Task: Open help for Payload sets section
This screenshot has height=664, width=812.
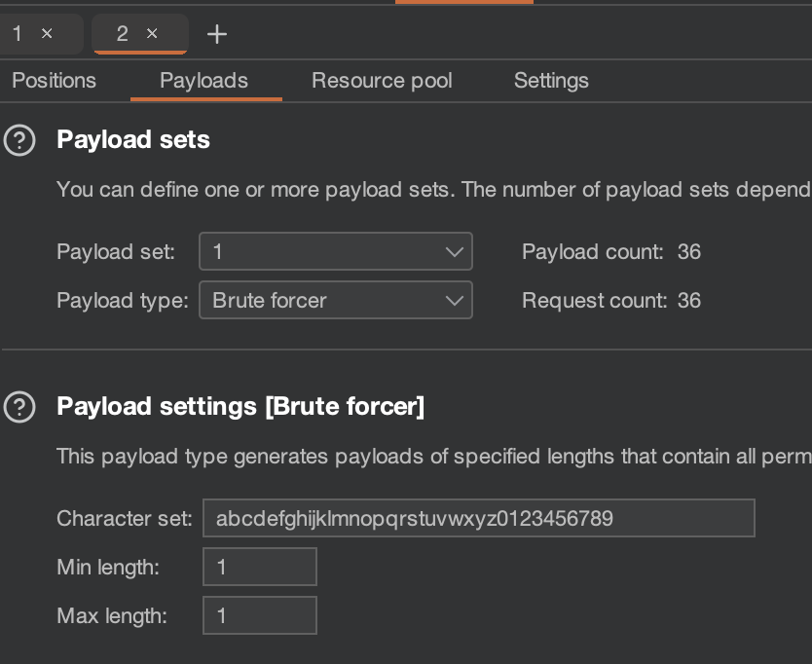Action: pos(19,141)
